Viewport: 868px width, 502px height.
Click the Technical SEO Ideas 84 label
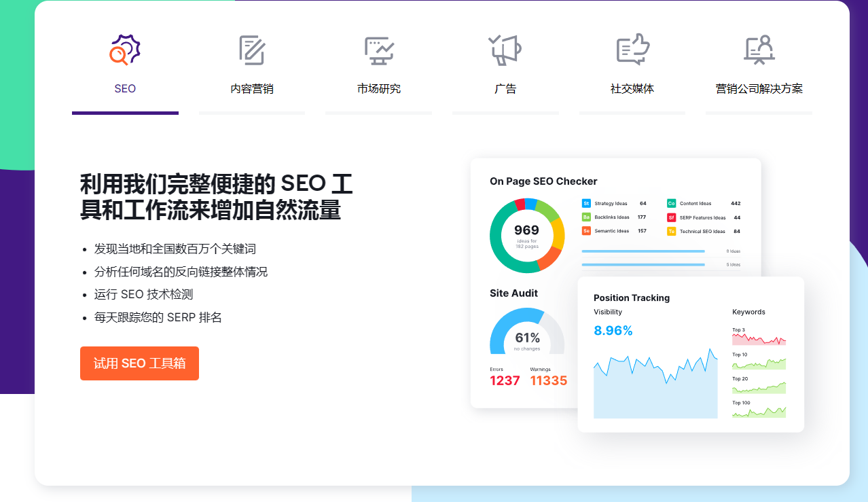(710, 232)
